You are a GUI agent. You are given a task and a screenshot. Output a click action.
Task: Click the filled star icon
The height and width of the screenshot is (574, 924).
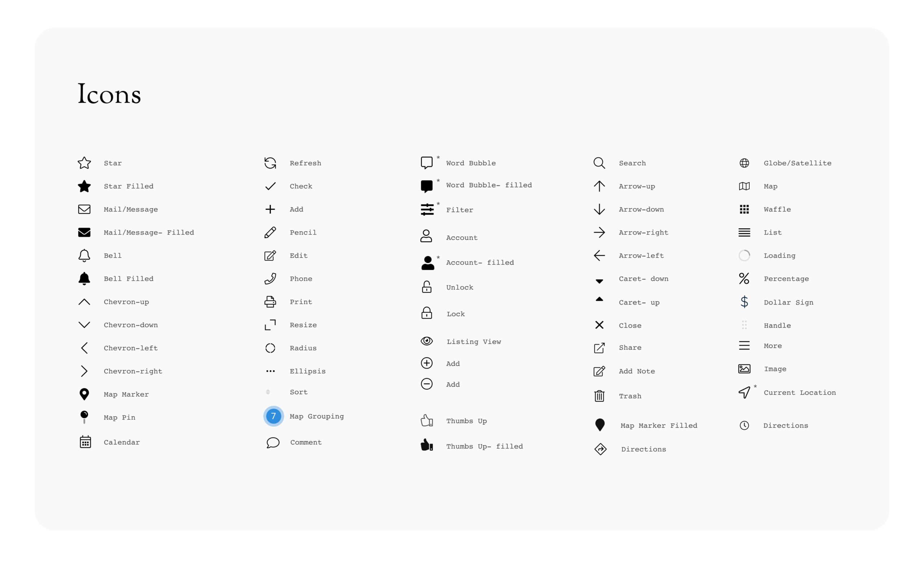click(84, 186)
